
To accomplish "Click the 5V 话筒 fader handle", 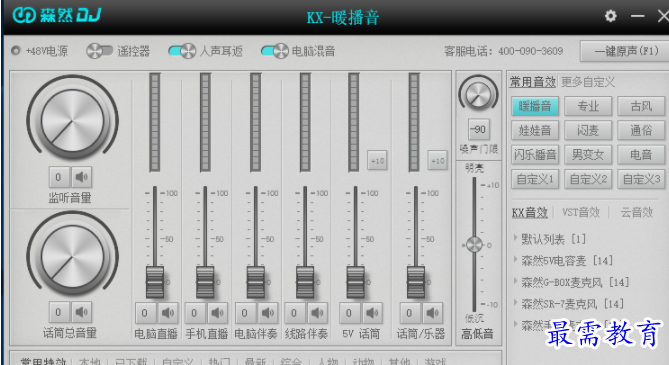I will click(355, 282).
